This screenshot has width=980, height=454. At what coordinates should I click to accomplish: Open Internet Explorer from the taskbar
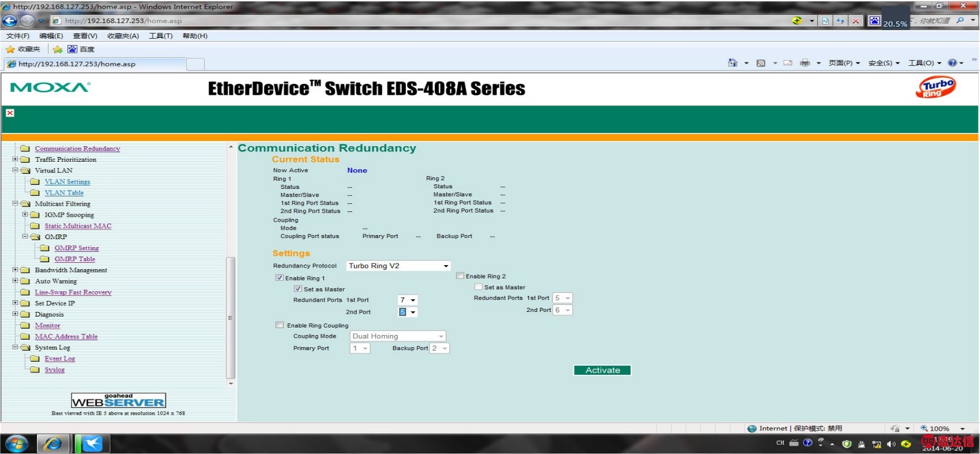coord(53,444)
